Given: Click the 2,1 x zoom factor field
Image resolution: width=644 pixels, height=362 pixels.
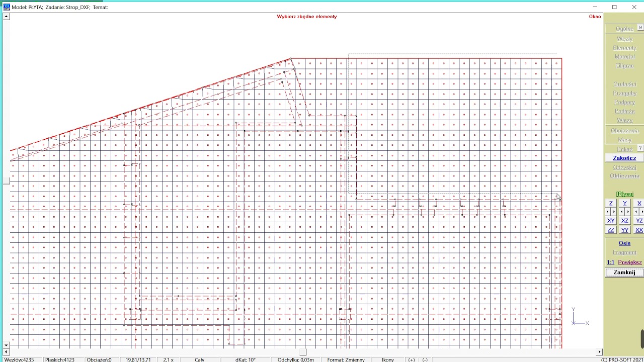Looking at the screenshot, I should tap(168, 359).
